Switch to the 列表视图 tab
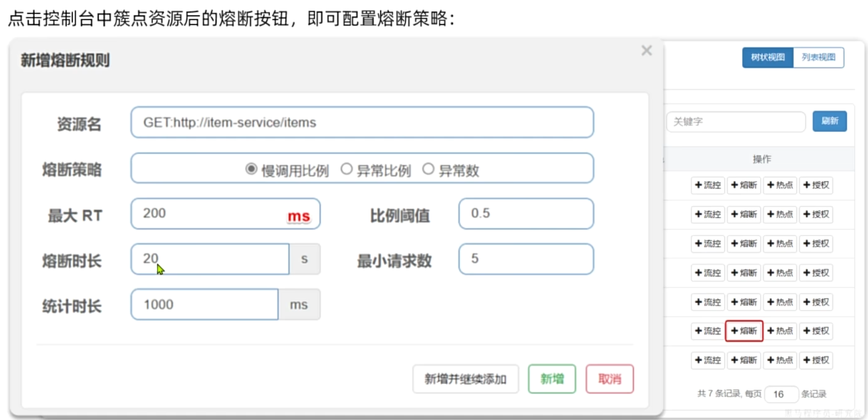The width and height of the screenshot is (868, 420). [818, 57]
